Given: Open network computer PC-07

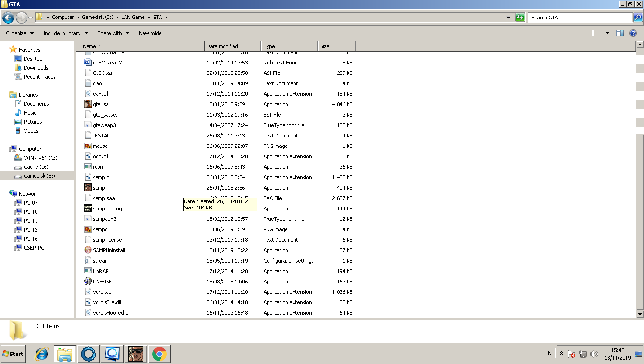Looking at the screenshot, I should pos(30,203).
